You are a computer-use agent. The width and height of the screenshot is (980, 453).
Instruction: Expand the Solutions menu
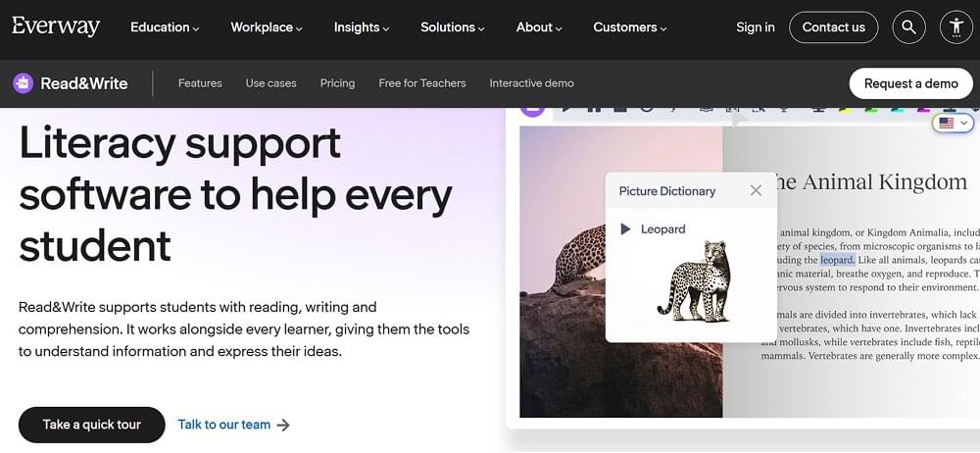click(453, 27)
